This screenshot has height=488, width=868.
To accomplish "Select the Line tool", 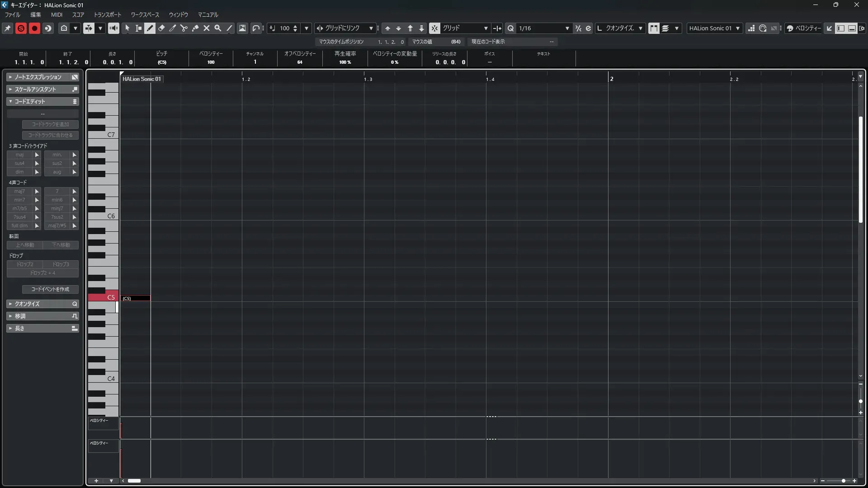I will 229,28.
